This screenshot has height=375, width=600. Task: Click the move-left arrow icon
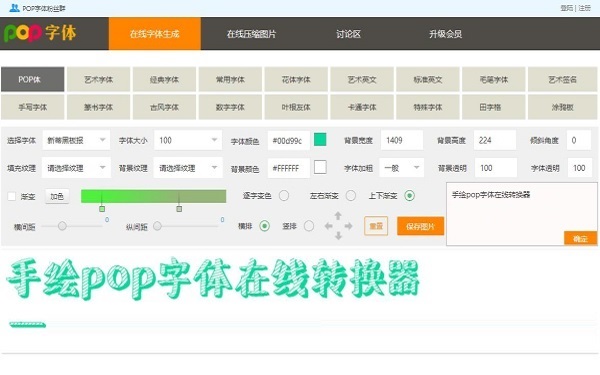coord(328,226)
